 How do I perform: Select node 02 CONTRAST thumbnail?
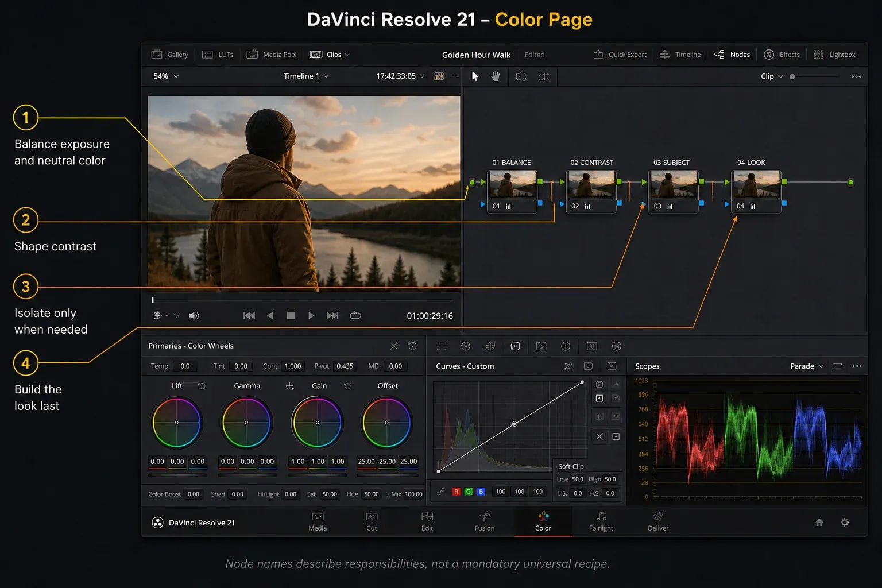(591, 184)
